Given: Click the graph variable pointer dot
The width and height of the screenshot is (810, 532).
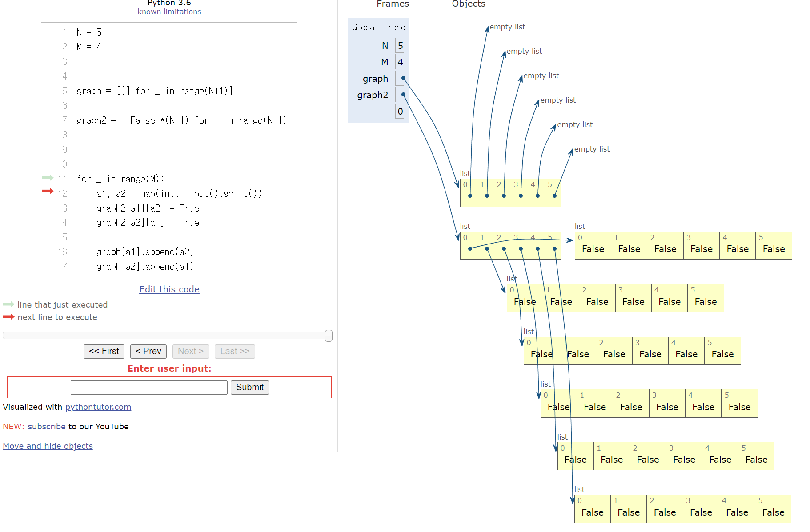Looking at the screenshot, I should (403, 78).
